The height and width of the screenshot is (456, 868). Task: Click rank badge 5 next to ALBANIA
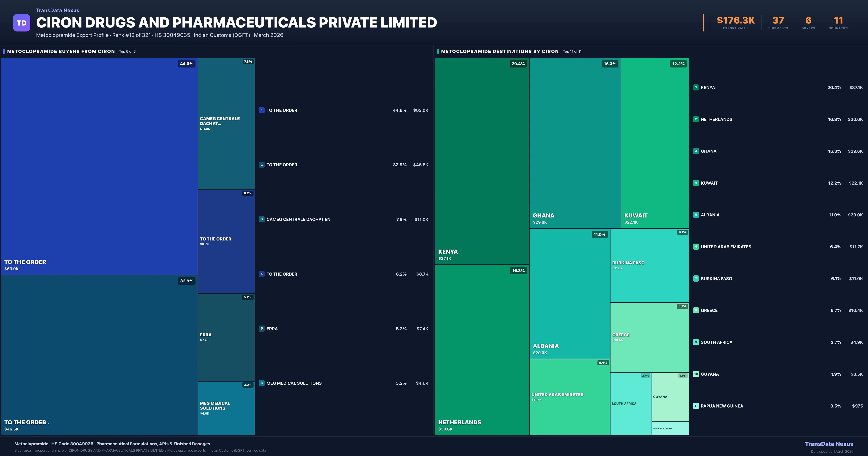[x=696, y=215]
